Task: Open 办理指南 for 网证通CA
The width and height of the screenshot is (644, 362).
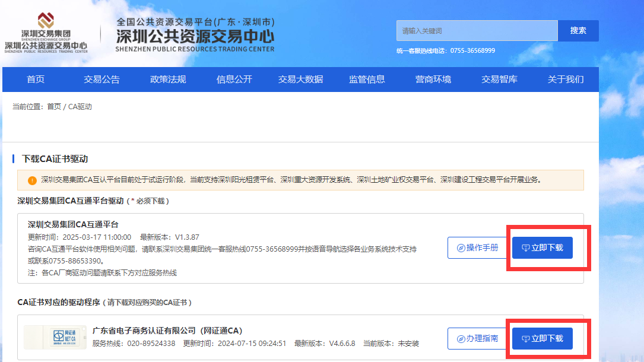Action: click(477, 338)
